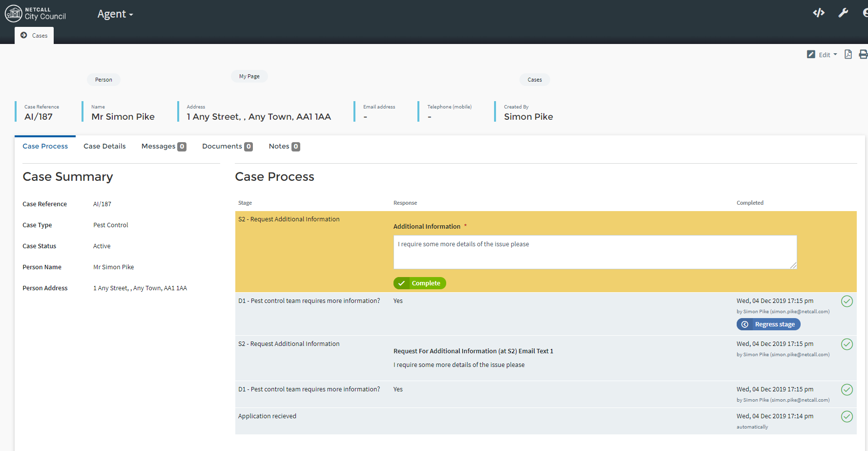Click in the Additional Information text field
868x451 pixels.
[x=595, y=252]
